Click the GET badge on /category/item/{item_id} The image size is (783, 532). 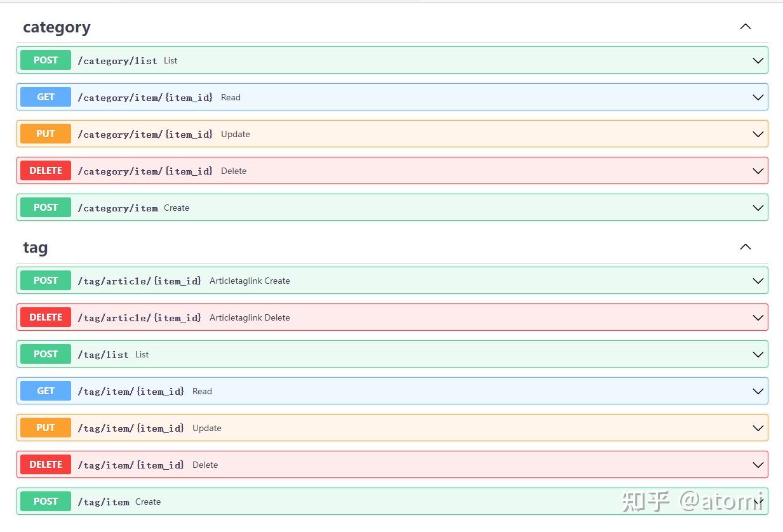[x=45, y=97]
